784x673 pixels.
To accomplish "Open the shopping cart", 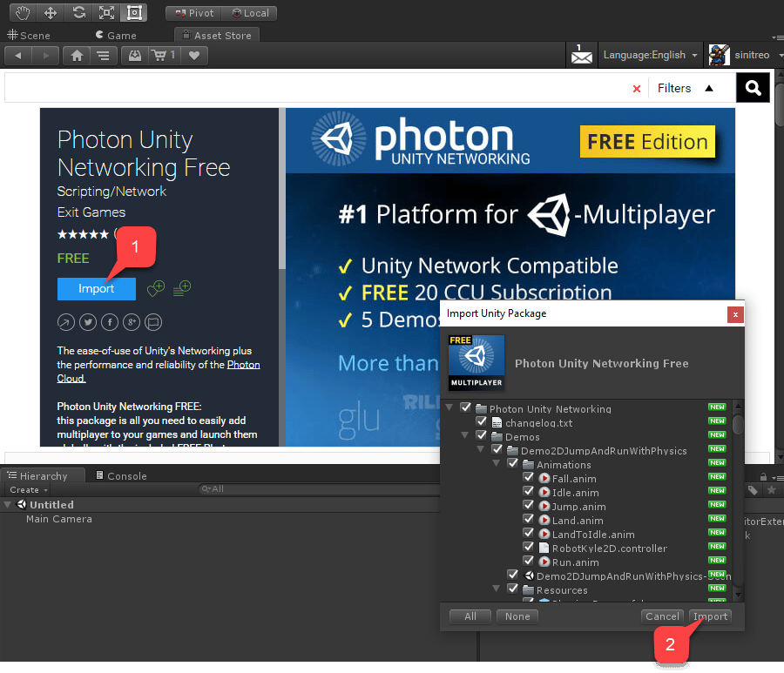I will (165, 56).
